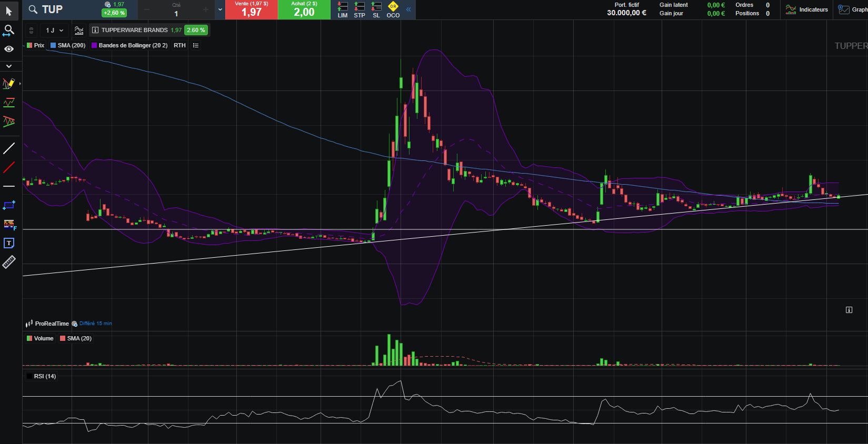Pick the horizontal line drawing tool
868x444 pixels.
point(9,186)
